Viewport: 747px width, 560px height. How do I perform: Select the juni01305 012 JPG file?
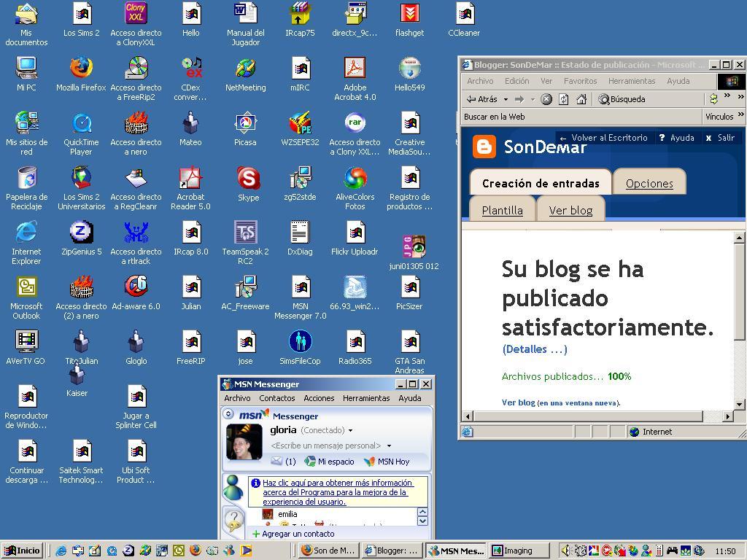coord(414,252)
